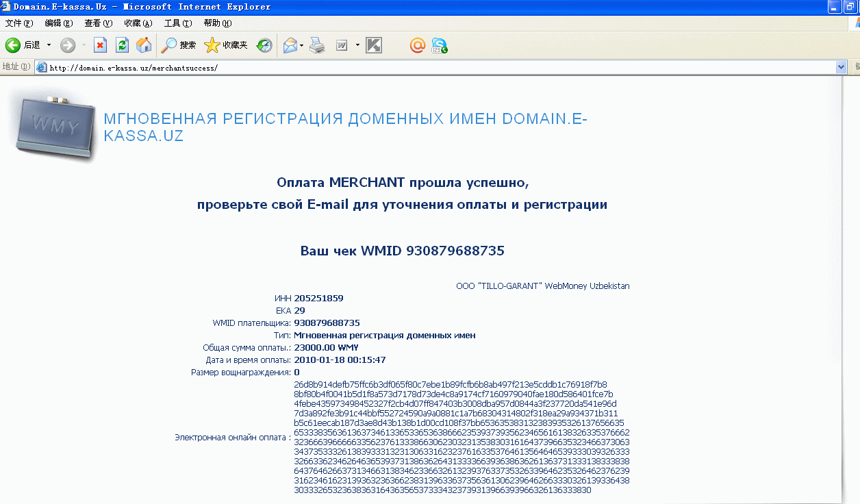
Task: Open the 查看(V) menu
Action: click(x=99, y=23)
